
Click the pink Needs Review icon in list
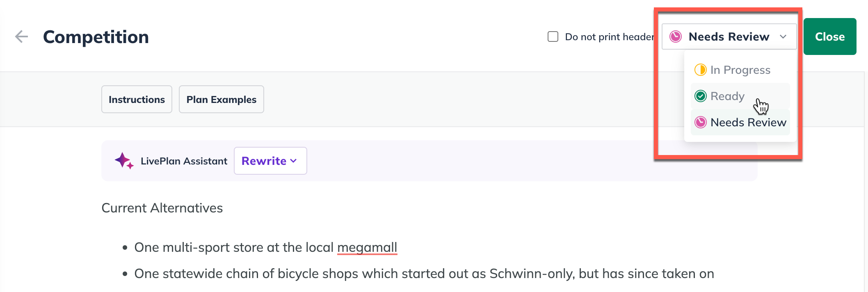click(x=700, y=123)
